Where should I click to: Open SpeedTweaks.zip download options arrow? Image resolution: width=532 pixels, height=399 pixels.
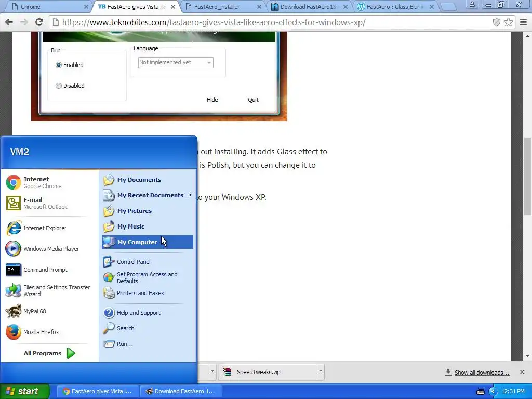[320, 371]
